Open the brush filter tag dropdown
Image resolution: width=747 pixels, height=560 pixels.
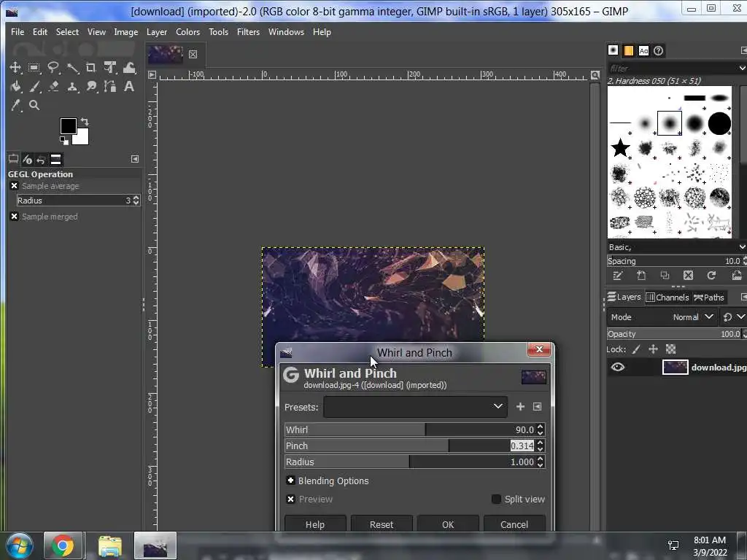point(742,68)
